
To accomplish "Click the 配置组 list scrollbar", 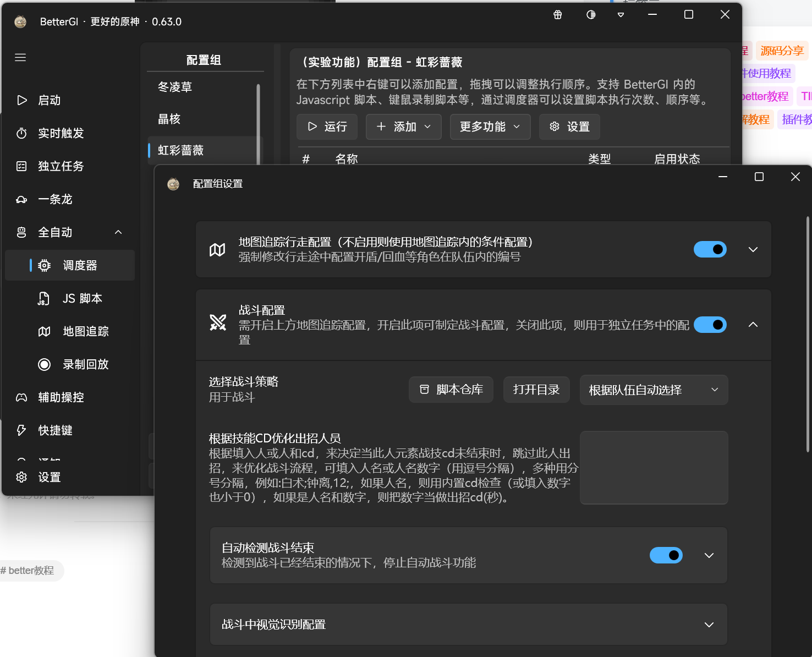I will pyautogui.click(x=258, y=124).
